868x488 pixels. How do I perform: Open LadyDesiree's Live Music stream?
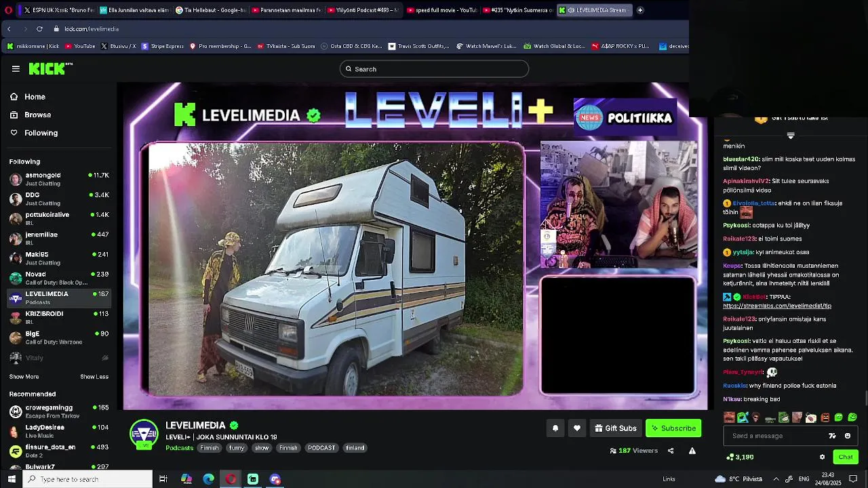(59, 431)
